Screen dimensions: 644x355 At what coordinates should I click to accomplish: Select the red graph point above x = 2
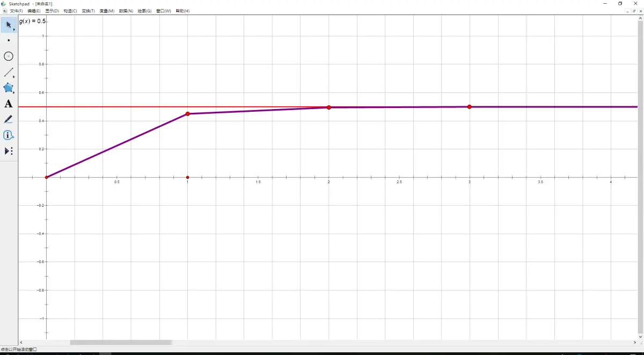tap(329, 107)
